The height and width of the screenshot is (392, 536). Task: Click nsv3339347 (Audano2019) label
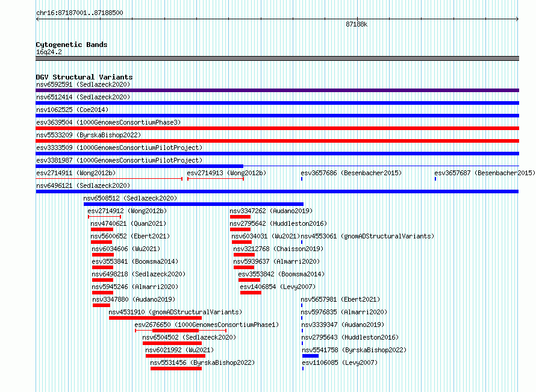[343, 325]
